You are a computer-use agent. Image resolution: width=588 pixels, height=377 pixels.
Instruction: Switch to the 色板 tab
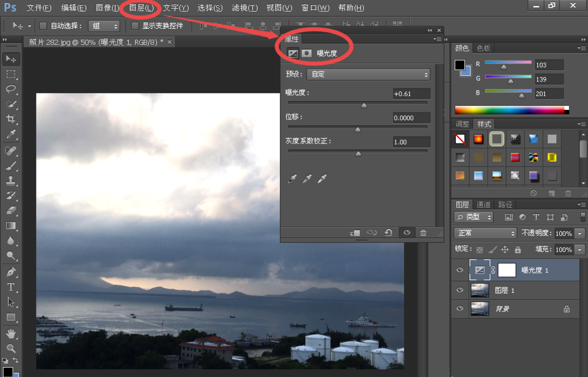click(x=483, y=48)
